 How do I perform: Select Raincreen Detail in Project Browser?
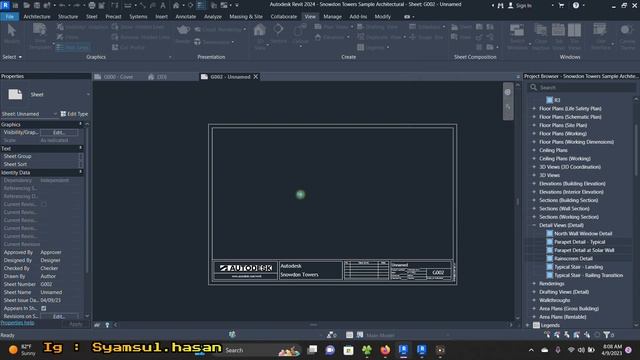(x=573, y=259)
